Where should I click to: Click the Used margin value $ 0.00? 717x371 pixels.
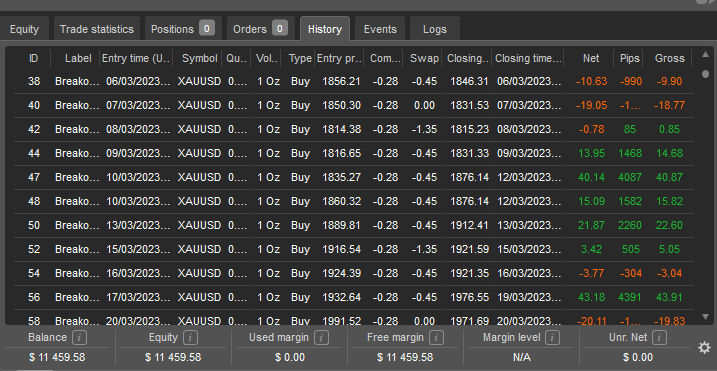[x=290, y=357]
